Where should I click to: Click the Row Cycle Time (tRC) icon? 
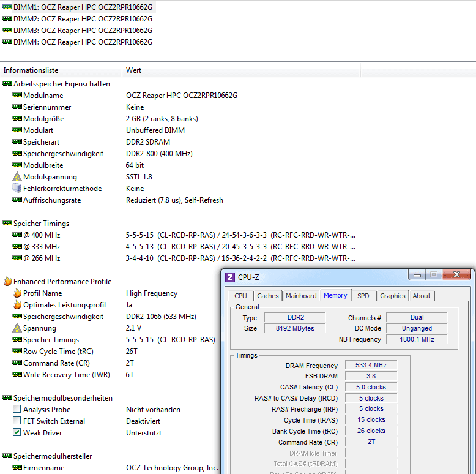click(17, 351)
